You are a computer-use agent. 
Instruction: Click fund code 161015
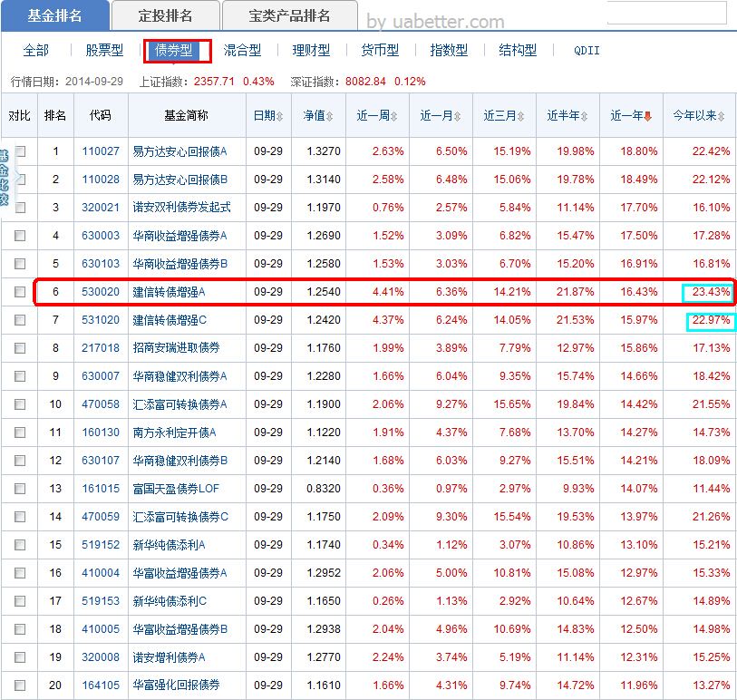101,489
